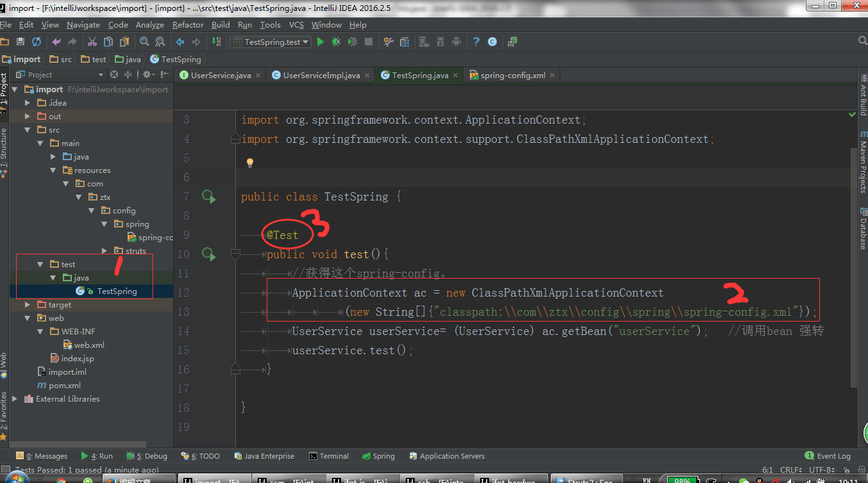Click the Synchronize refresh icon
868x483 pixels.
coord(37,42)
